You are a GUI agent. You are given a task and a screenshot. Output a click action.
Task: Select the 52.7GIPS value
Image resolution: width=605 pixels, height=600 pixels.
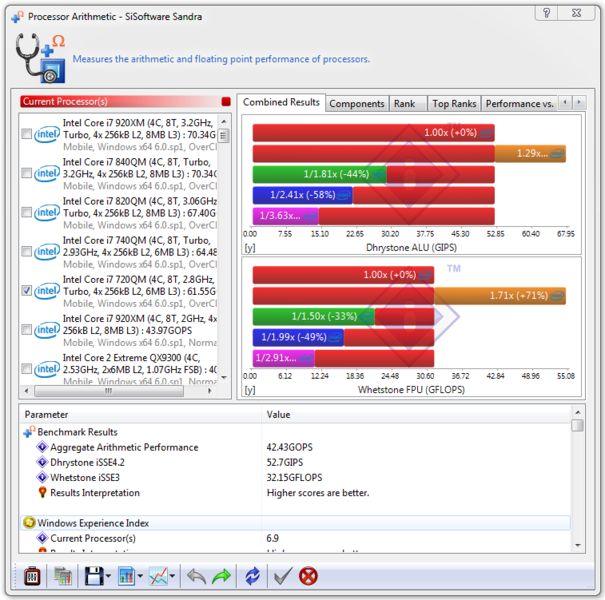[x=285, y=462]
